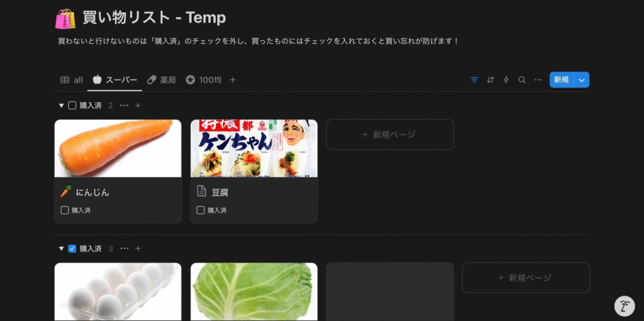Collapse the checked 購入済 group
Image resolution: width=644 pixels, height=321 pixels.
point(61,249)
